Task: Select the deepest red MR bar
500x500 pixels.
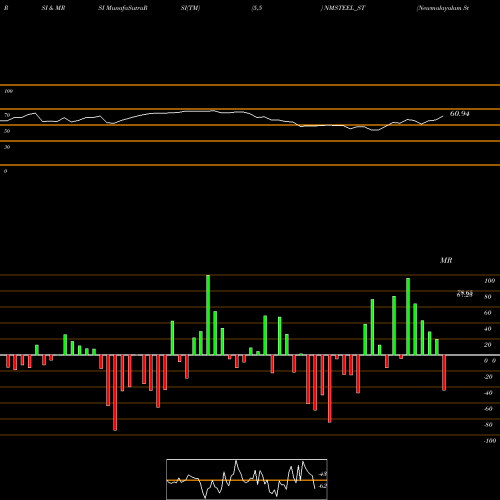Action: coord(115,393)
